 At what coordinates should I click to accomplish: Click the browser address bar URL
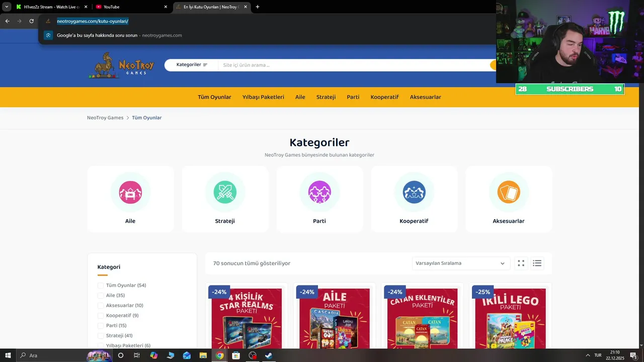click(93, 21)
